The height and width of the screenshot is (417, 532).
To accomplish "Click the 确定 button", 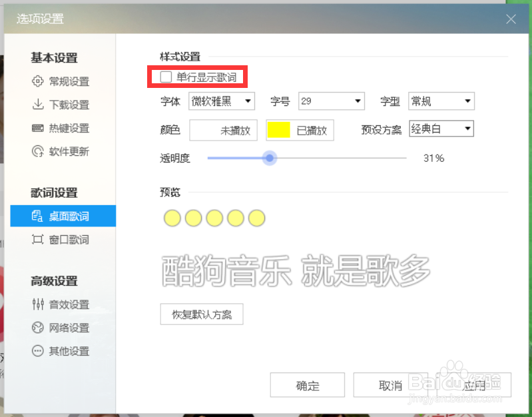I will 308,385.
